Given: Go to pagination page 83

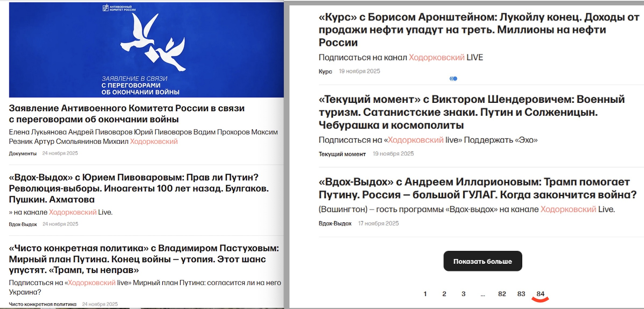Looking at the screenshot, I should (x=521, y=294).
